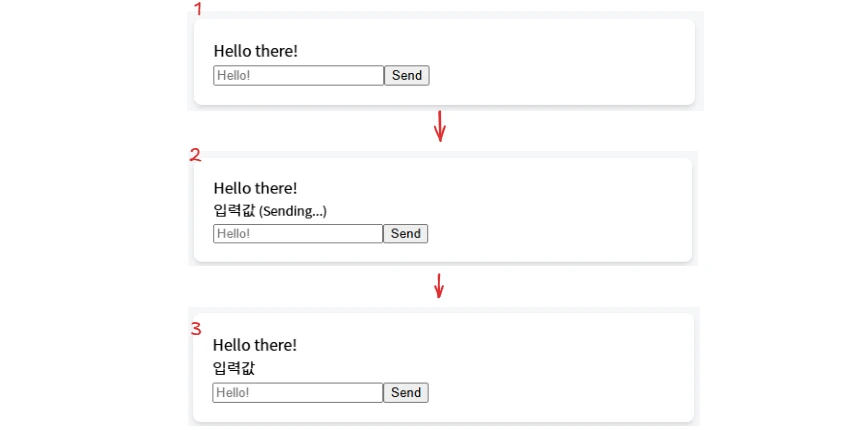Click the 입력값 message in panel 3
The height and width of the screenshot is (430, 864).
coord(234,369)
